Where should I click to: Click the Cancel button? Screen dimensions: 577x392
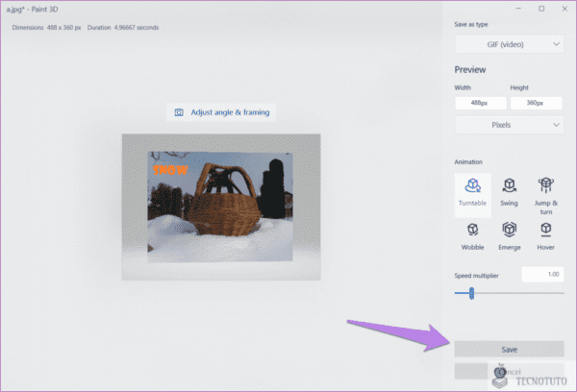(x=509, y=372)
